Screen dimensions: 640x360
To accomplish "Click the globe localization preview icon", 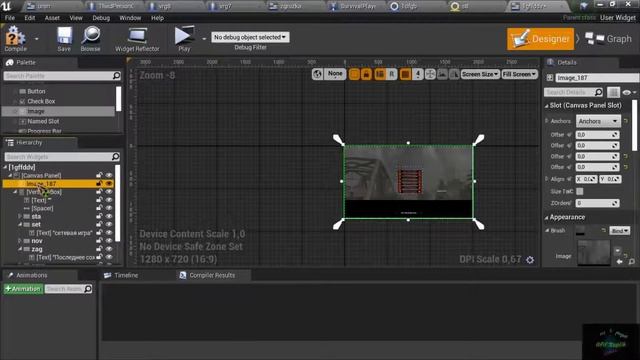I will click(318, 74).
